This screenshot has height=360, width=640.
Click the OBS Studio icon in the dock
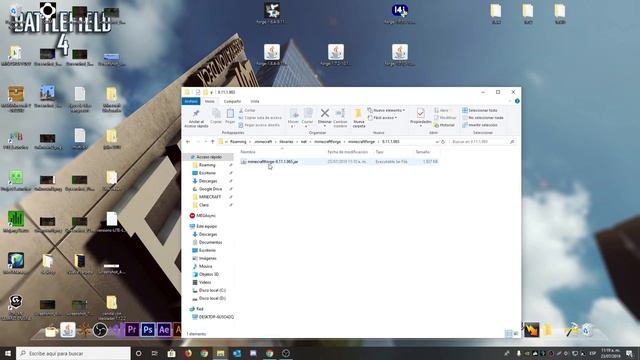coord(100,329)
